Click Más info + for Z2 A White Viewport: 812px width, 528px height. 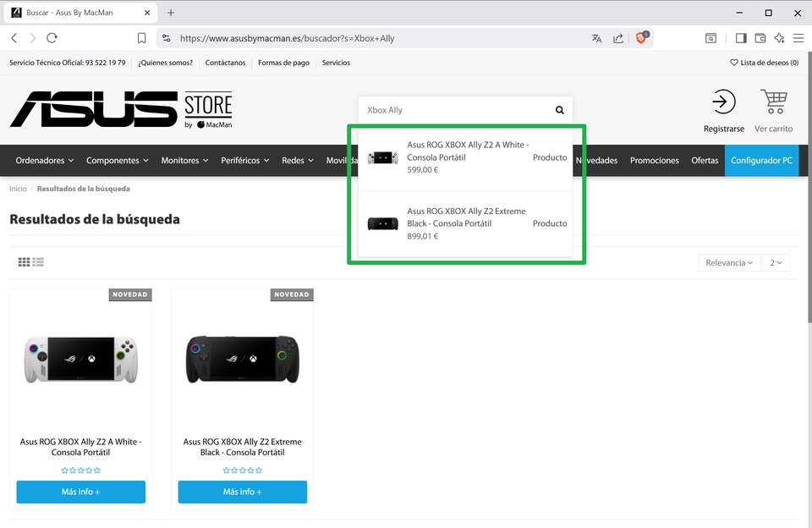(81, 492)
